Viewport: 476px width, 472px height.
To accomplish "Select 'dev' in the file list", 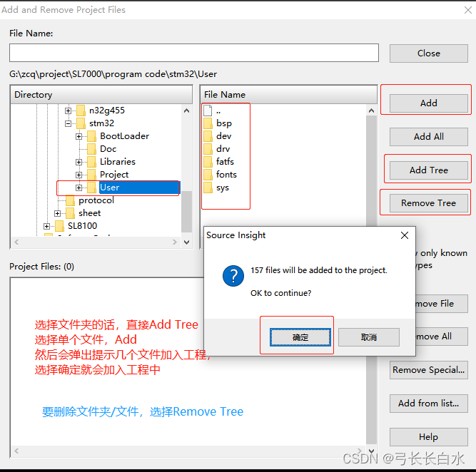I will 224,136.
